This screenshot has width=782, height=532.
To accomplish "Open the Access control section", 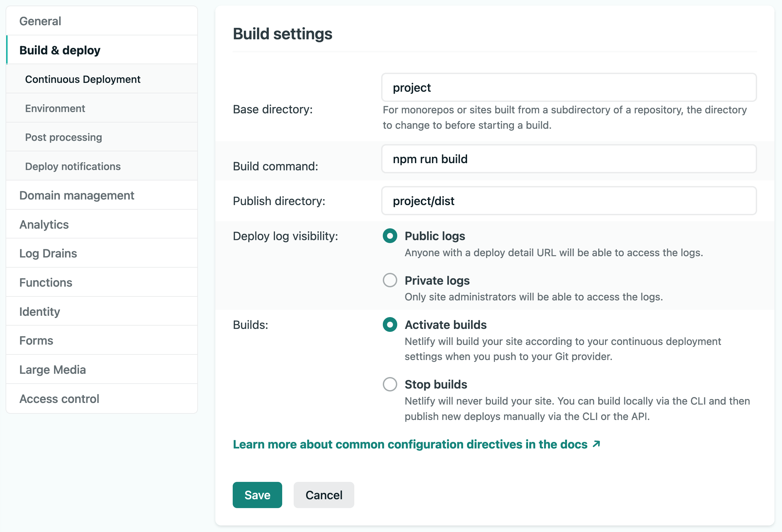I will (59, 399).
